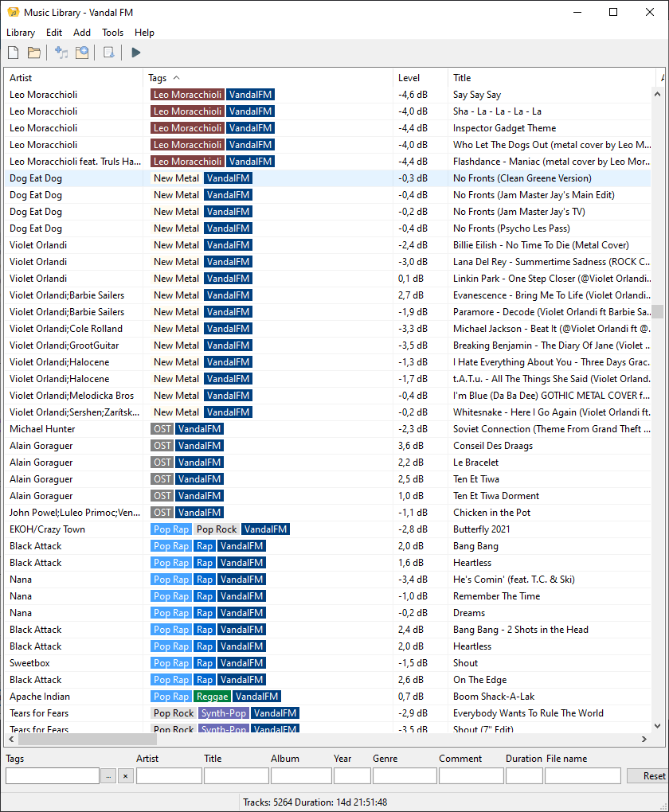Select Synth-Pop tag on Everybody Wants To Rule row
This screenshot has height=812, width=669.
click(x=224, y=713)
